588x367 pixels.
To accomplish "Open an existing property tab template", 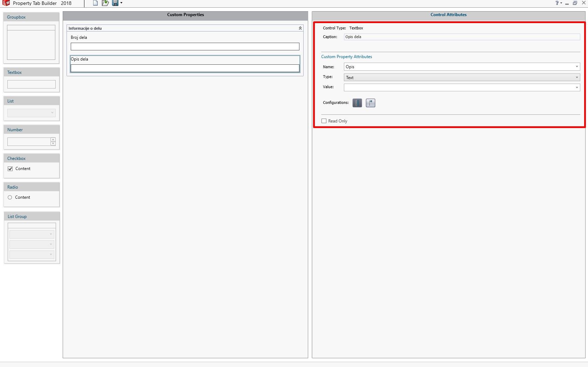I will coord(105,3).
